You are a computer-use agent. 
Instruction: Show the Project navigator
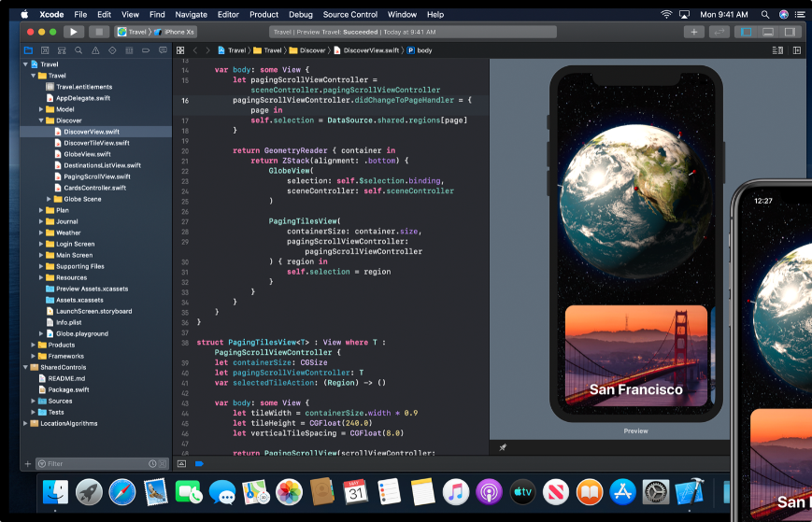tap(28, 50)
